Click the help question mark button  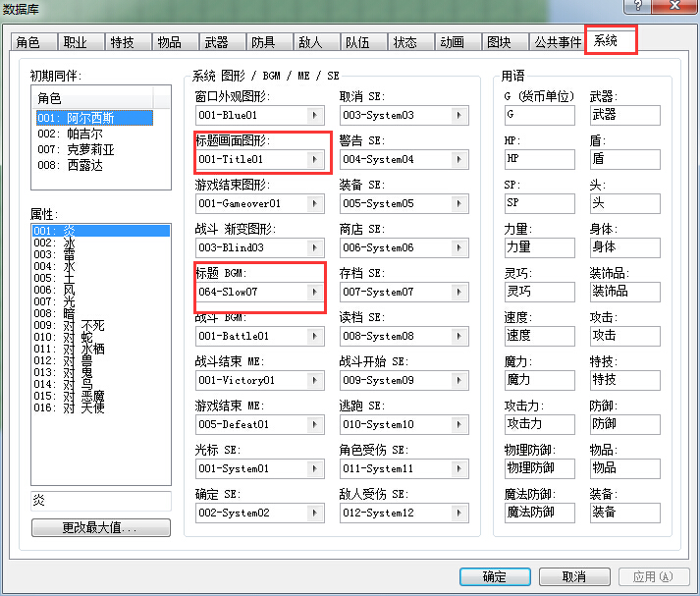[x=637, y=6]
